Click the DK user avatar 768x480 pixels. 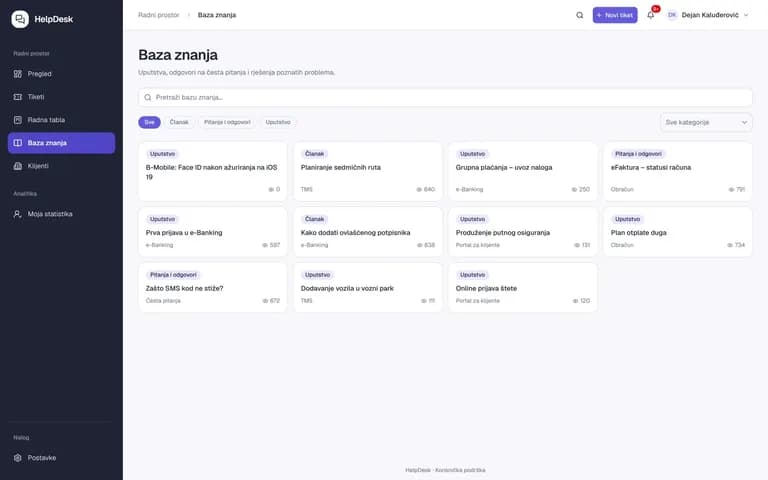pos(672,15)
